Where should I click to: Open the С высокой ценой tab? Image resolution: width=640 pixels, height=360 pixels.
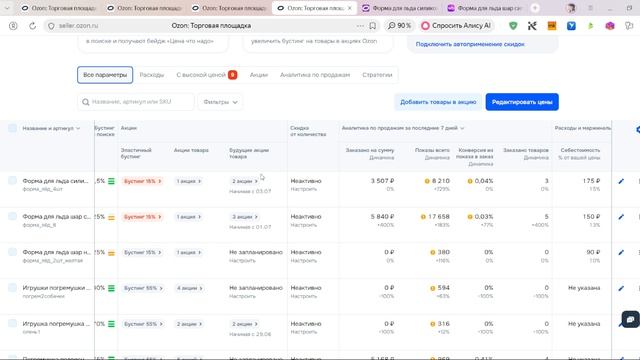pyautogui.click(x=207, y=75)
